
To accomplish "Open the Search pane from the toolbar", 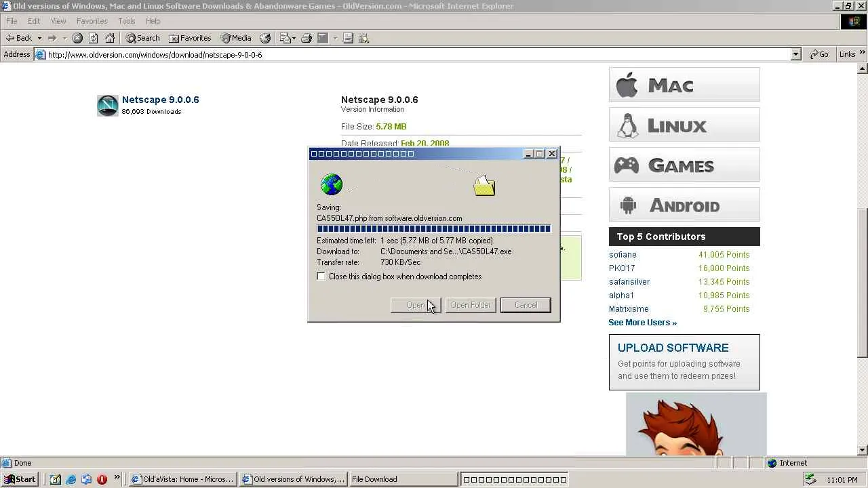I will click(x=142, y=38).
